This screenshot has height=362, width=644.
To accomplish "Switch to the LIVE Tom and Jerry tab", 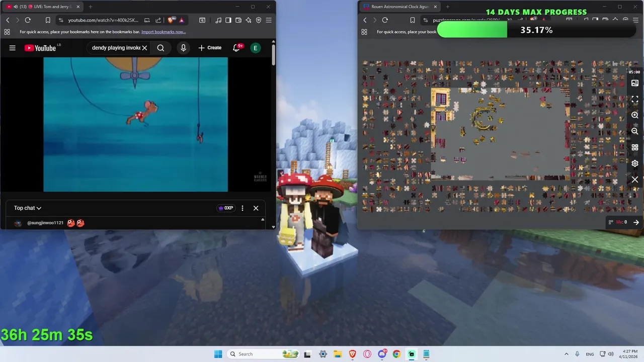I will (x=43, y=7).
